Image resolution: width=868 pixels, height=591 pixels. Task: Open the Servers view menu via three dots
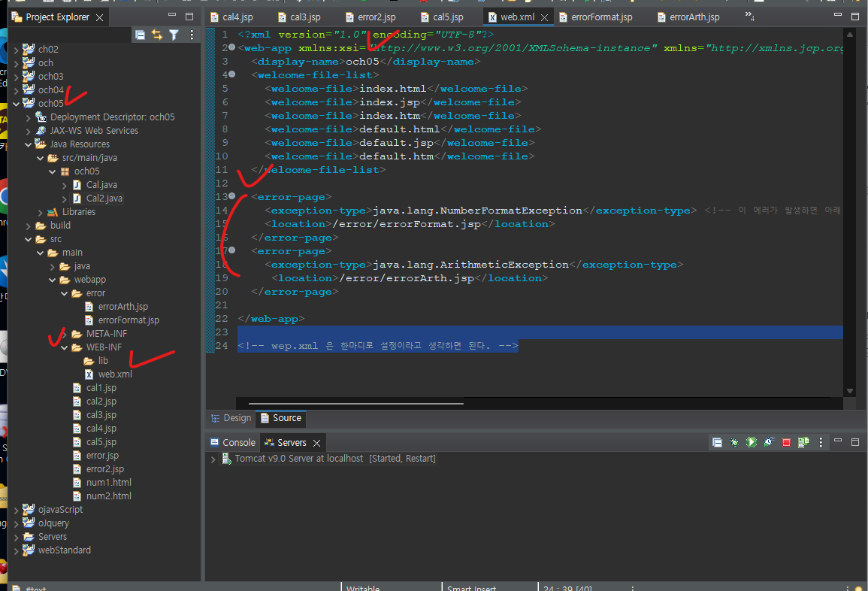pyautogui.click(x=821, y=443)
